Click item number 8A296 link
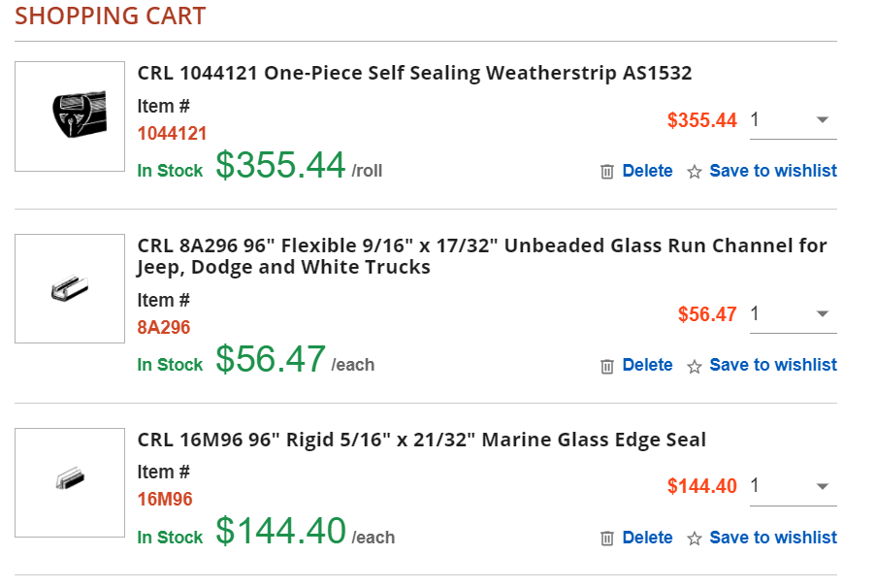The height and width of the screenshot is (588, 875). click(164, 328)
